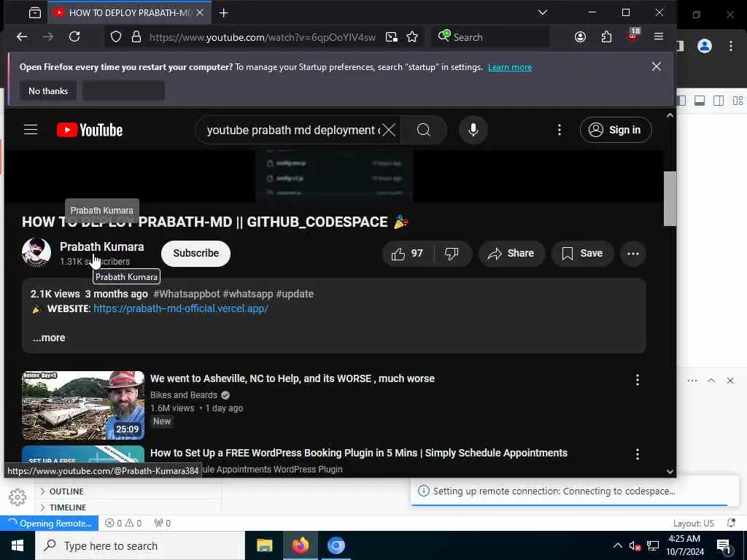Expand description with ...more

[x=49, y=338]
